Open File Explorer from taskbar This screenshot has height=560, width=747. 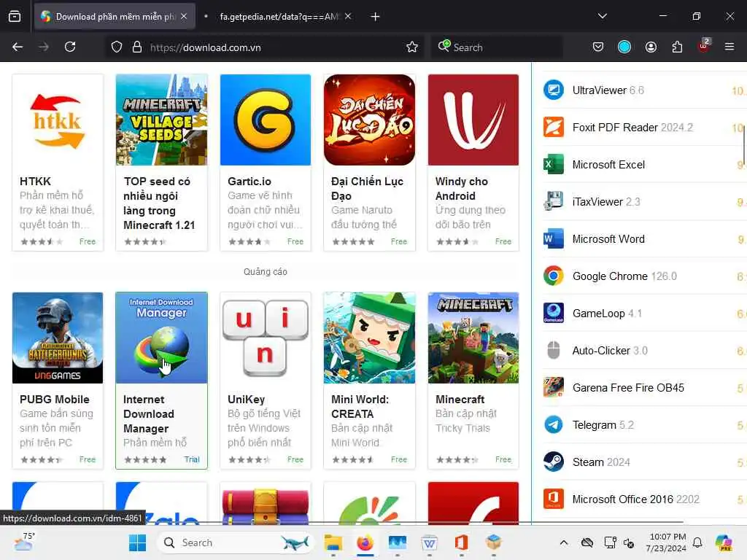[333, 542]
